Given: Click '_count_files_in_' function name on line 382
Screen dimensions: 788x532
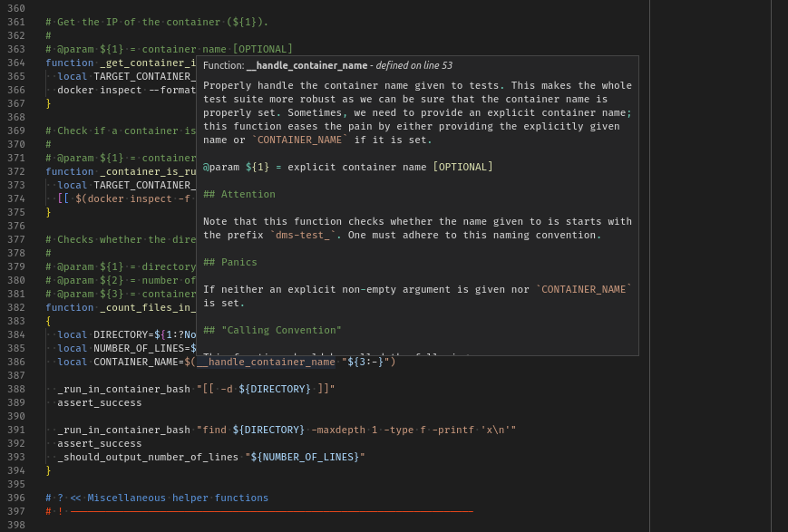Looking at the screenshot, I should [x=148, y=307].
